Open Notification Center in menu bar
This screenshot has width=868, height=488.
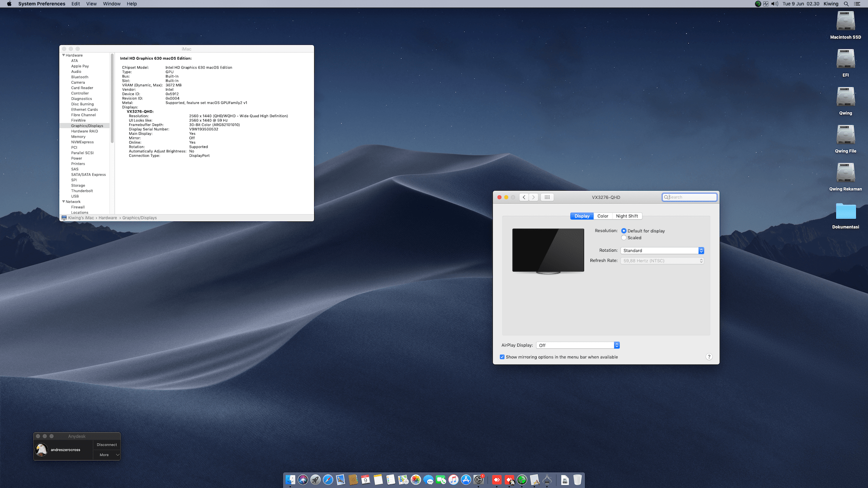[x=857, y=4]
